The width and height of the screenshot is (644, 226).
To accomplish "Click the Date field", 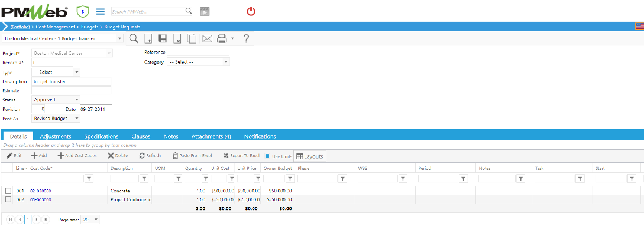I will click(96, 109).
